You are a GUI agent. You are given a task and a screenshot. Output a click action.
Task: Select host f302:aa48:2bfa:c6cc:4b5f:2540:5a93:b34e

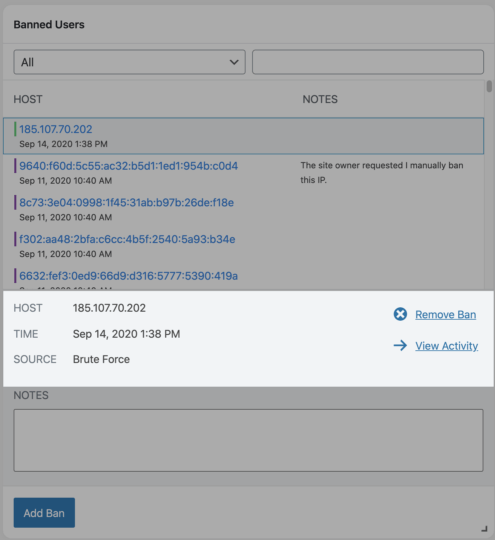pyautogui.click(x=127, y=239)
